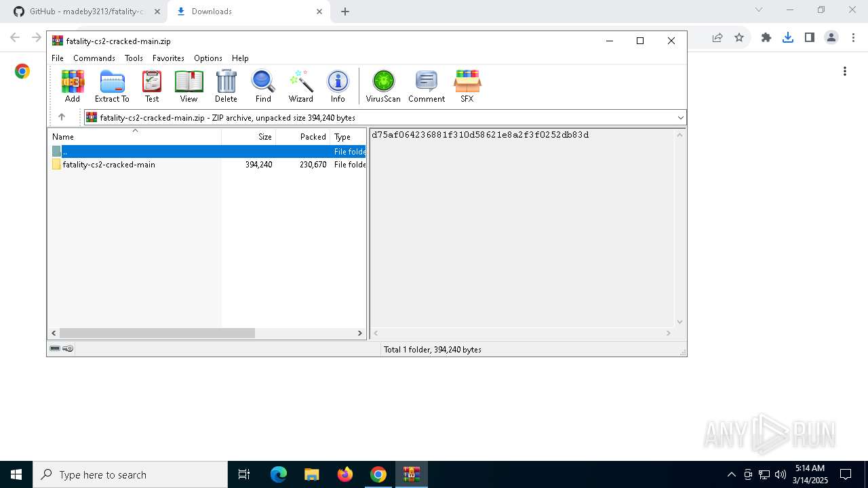Image resolution: width=868 pixels, height=488 pixels.
Task: Run the Test archive tool
Action: [x=152, y=86]
